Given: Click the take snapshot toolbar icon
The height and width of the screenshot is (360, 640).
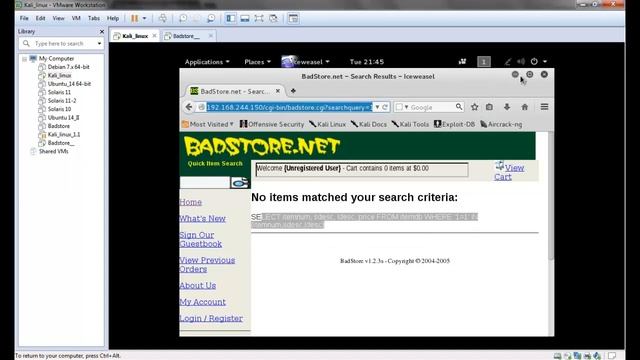Looking at the screenshot, I should pyautogui.click(x=183, y=18).
